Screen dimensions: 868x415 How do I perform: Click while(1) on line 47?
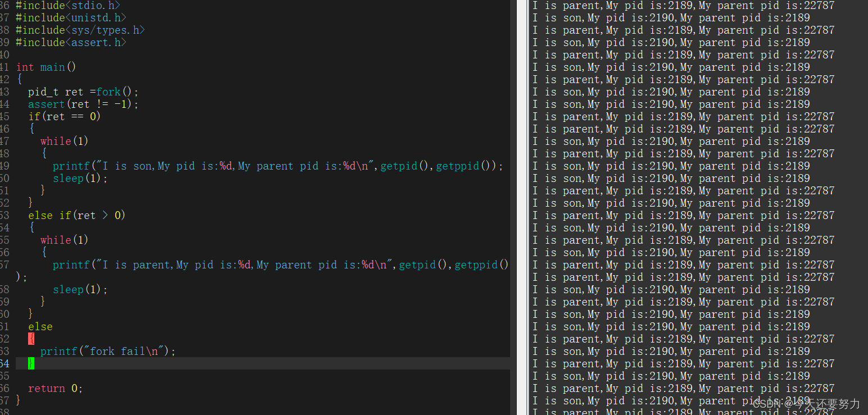coord(65,142)
